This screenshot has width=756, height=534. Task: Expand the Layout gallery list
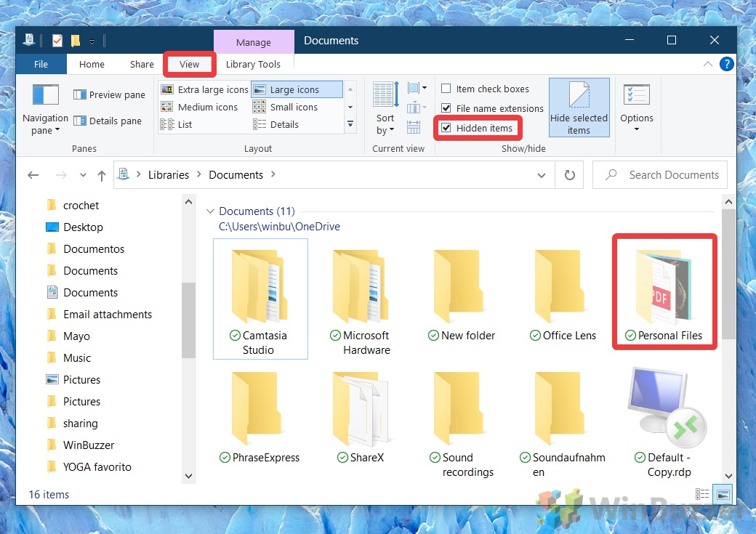tap(350, 124)
